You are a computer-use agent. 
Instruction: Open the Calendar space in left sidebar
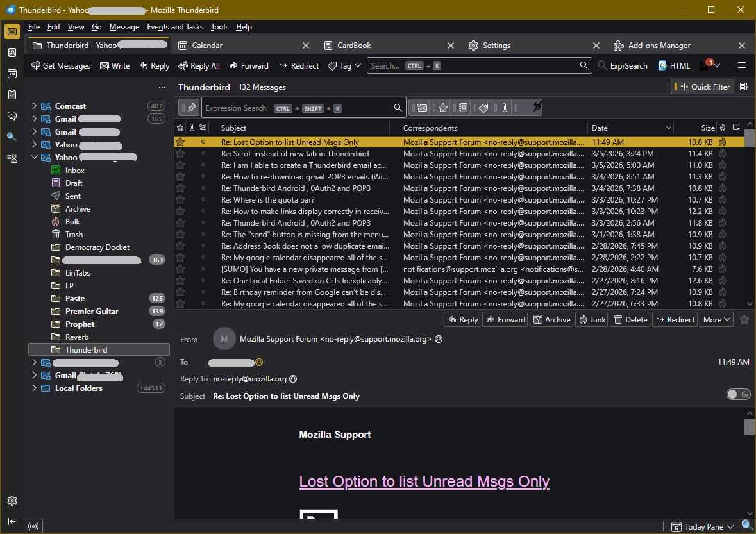point(12,74)
